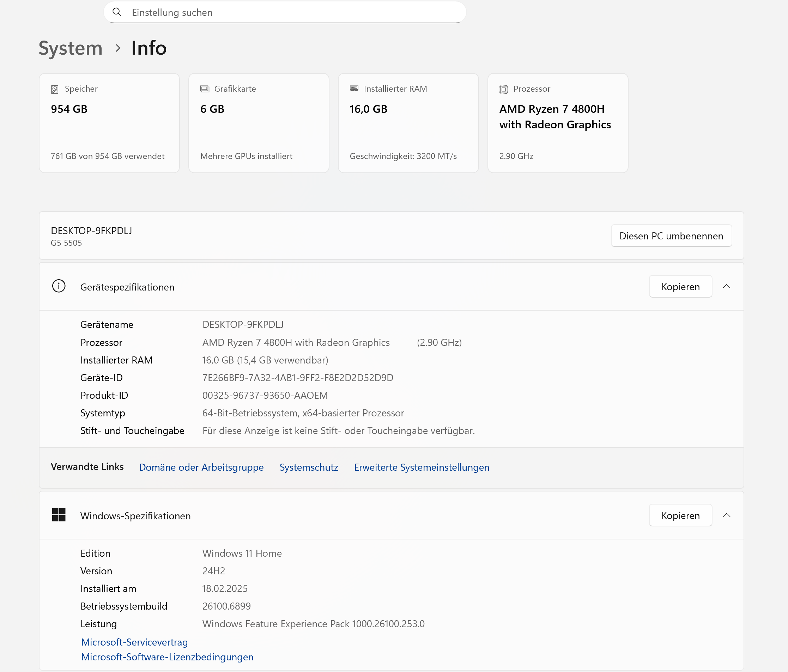Click the Windows logo icon
This screenshot has height=672, width=788.
(x=59, y=515)
